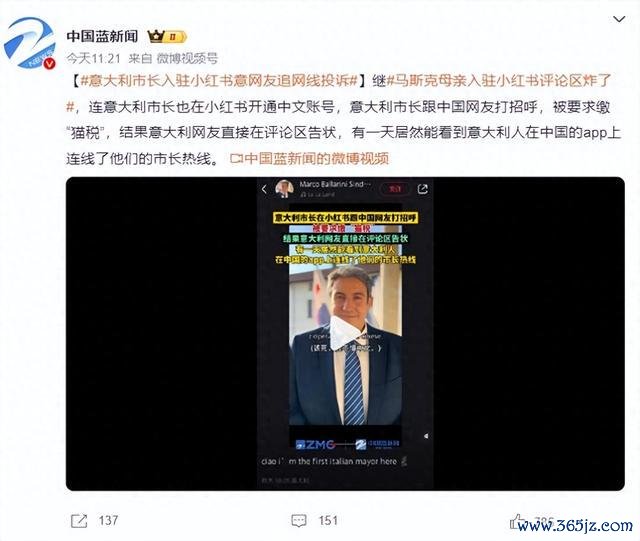Screen dimensions: 640x541
Task: Like the post with thumbs-up icon
Action: coord(518,521)
